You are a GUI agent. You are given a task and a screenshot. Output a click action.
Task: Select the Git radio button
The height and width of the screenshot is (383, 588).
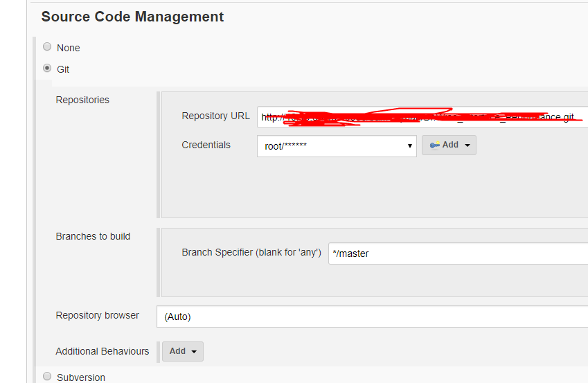47,69
